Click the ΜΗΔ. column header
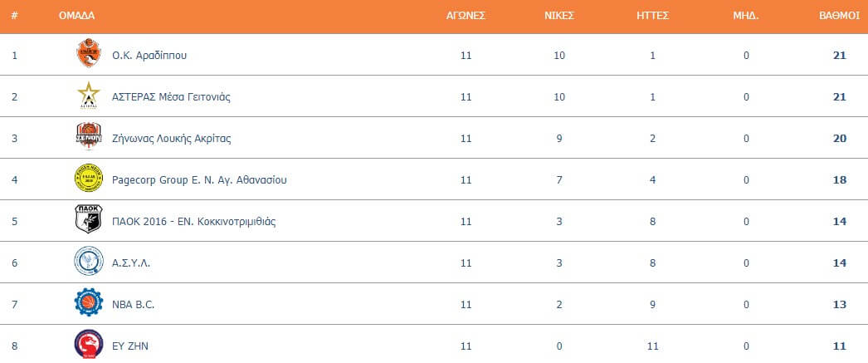Screen dimensions: 868x363 pos(746,16)
